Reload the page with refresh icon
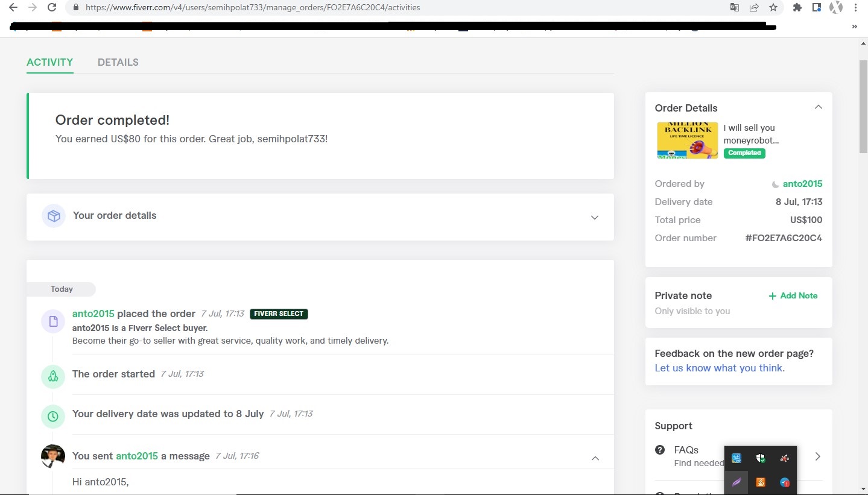 [x=52, y=8]
